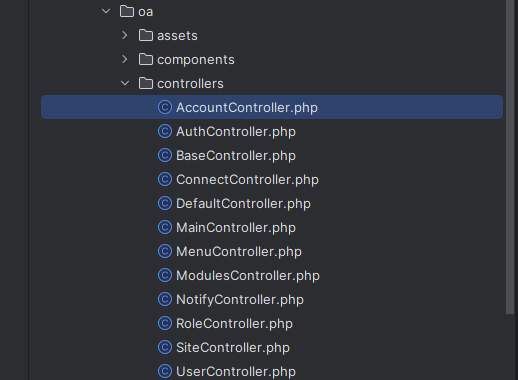Click the vertical scrollbar of project tree
The width and height of the screenshot is (518, 380).
pos(510,157)
